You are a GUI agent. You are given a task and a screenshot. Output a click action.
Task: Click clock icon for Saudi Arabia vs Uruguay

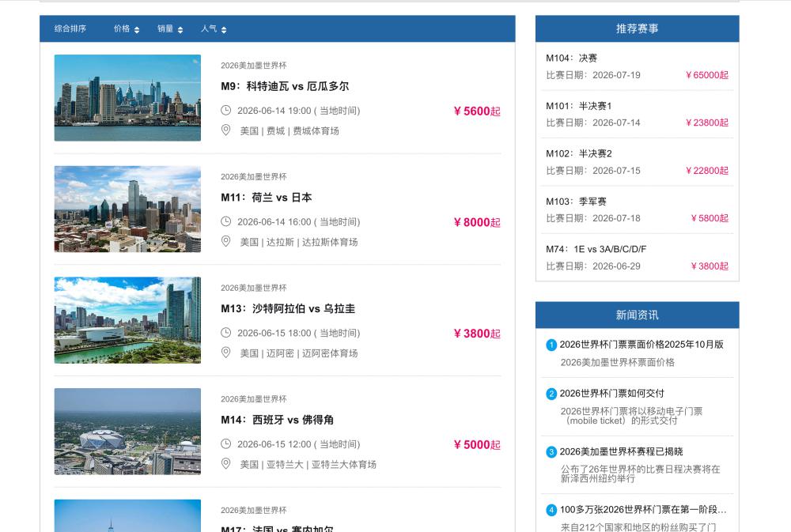pos(225,333)
